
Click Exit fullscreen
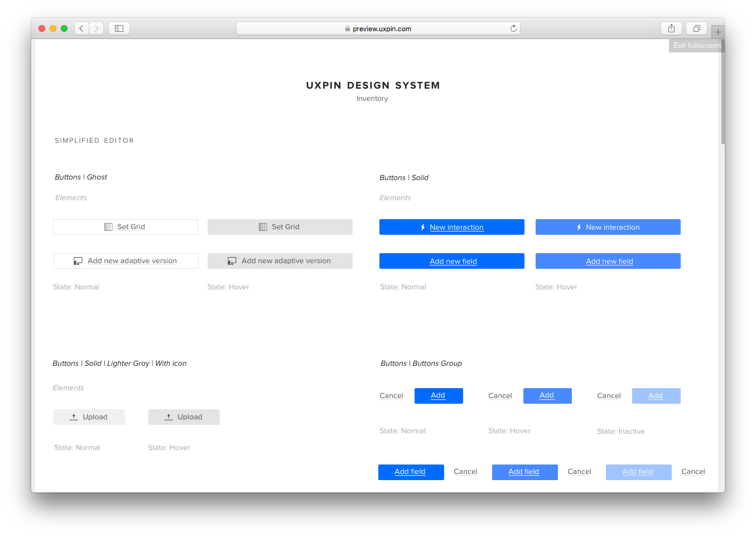[696, 45]
